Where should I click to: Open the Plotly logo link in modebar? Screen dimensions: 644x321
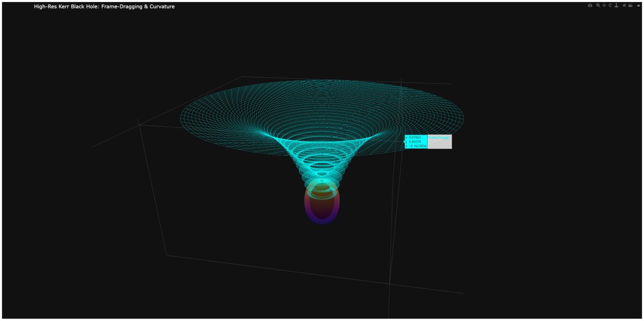click(x=638, y=5)
